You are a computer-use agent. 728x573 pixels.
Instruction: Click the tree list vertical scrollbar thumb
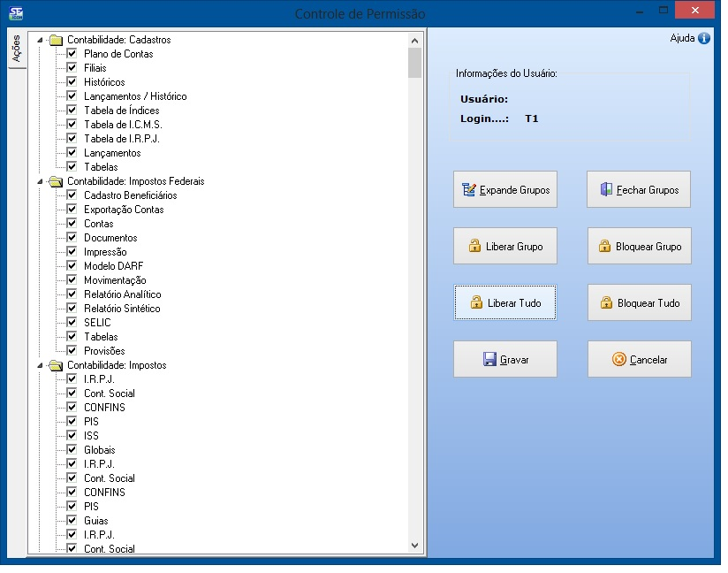(414, 64)
